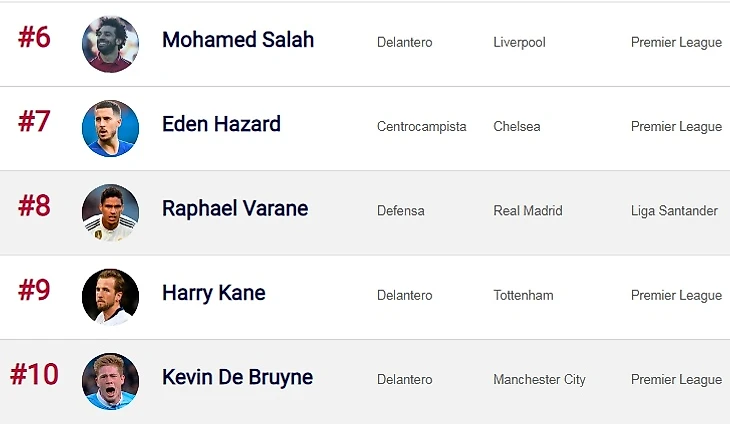
Task: Select the round photo in the #8 row
Action: click(x=110, y=212)
